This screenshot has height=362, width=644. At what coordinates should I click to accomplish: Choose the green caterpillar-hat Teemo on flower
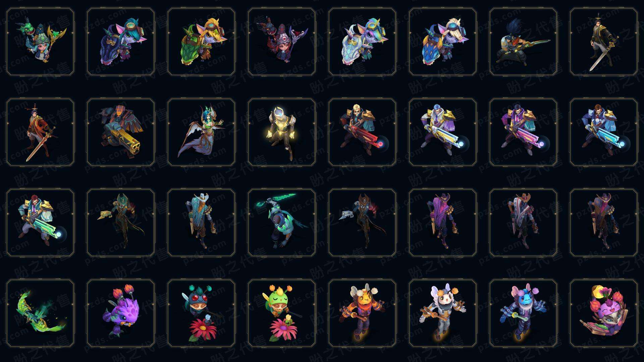pos(282,313)
